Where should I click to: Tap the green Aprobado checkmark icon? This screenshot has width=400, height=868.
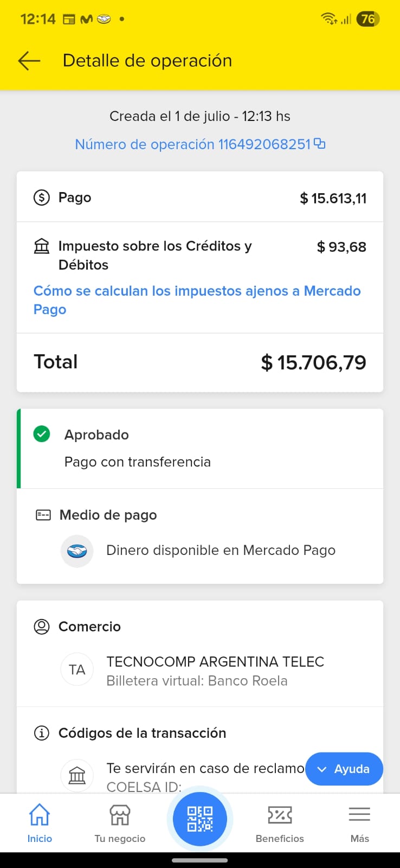pyautogui.click(x=42, y=434)
